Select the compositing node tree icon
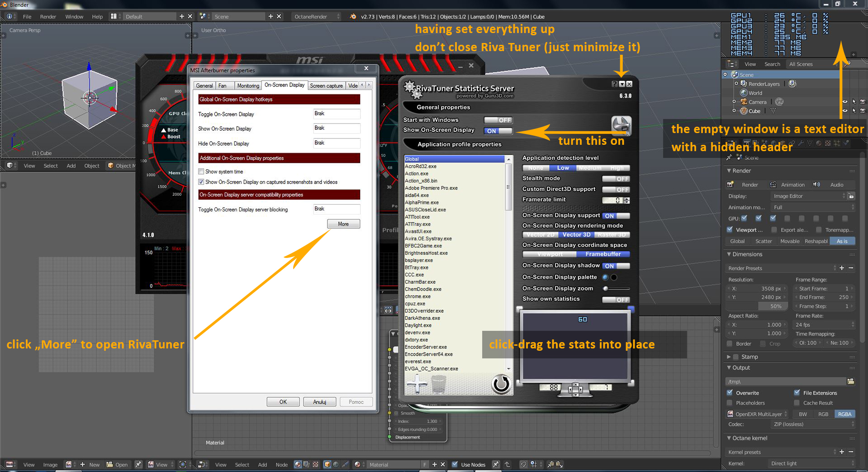Image resolution: width=868 pixels, height=472 pixels. [x=306, y=464]
